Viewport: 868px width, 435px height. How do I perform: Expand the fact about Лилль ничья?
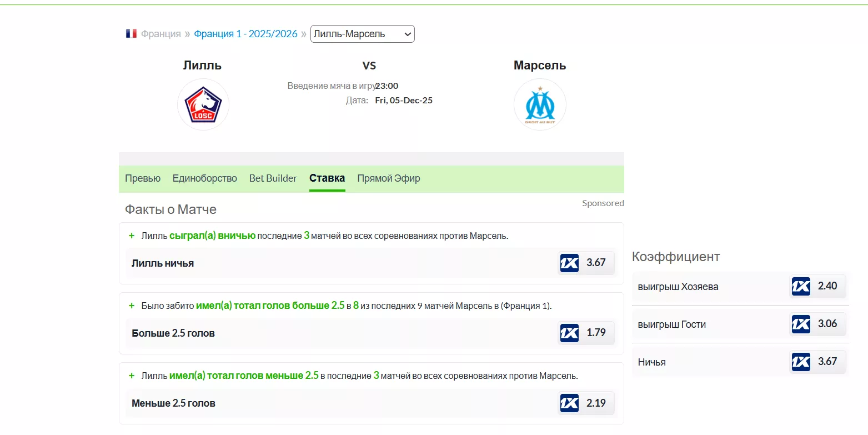click(x=132, y=235)
